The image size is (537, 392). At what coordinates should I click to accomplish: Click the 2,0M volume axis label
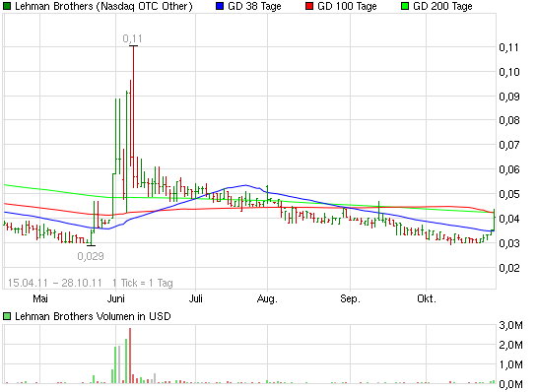pos(511,345)
